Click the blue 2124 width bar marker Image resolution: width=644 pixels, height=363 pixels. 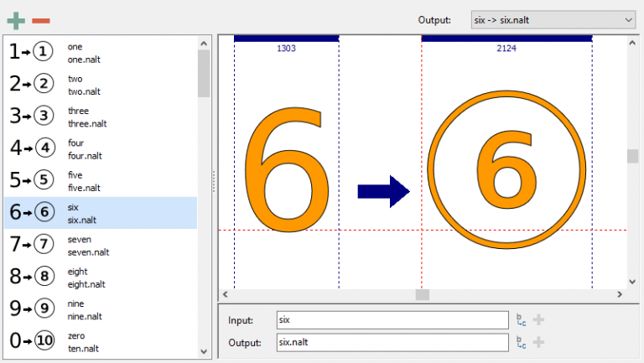pos(506,39)
